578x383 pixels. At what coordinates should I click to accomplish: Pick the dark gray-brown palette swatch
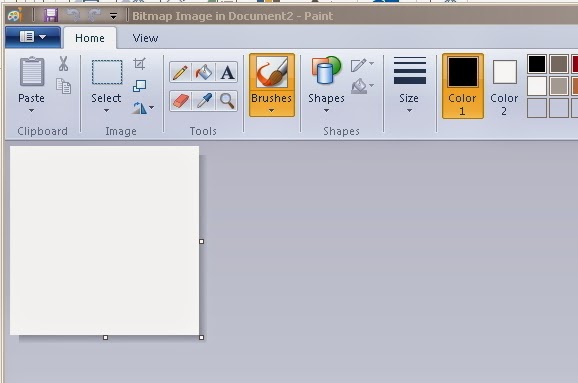pos(559,64)
